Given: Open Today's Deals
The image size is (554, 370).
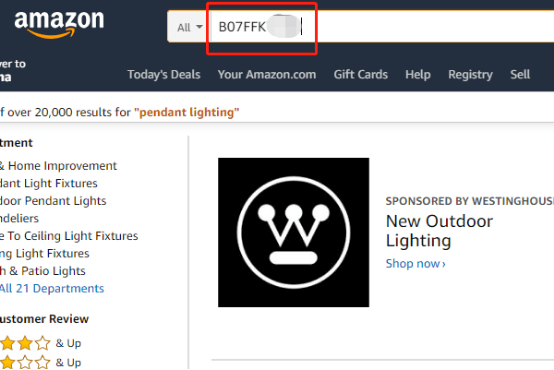Looking at the screenshot, I should click(164, 75).
